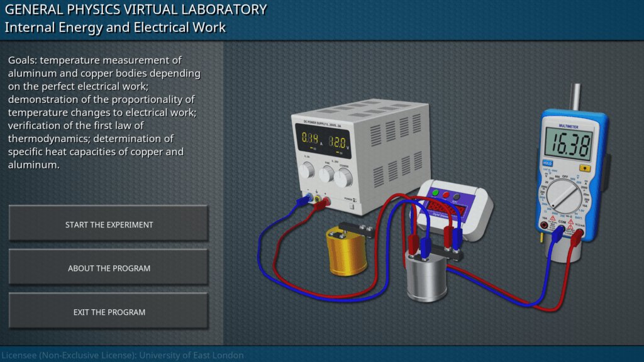Click the red stopwatch digital display
This screenshot has width=644, height=362.
tap(447, 209)
